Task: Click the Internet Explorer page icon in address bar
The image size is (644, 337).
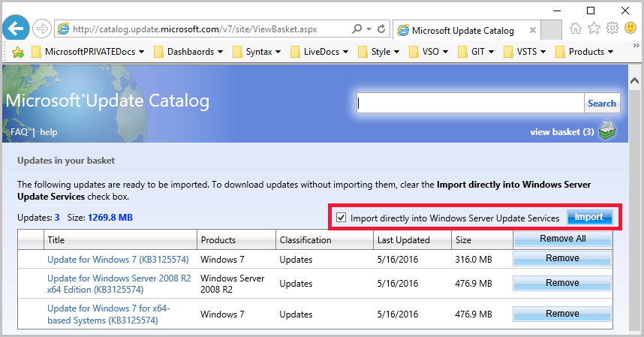Action: tap(63, 29)
